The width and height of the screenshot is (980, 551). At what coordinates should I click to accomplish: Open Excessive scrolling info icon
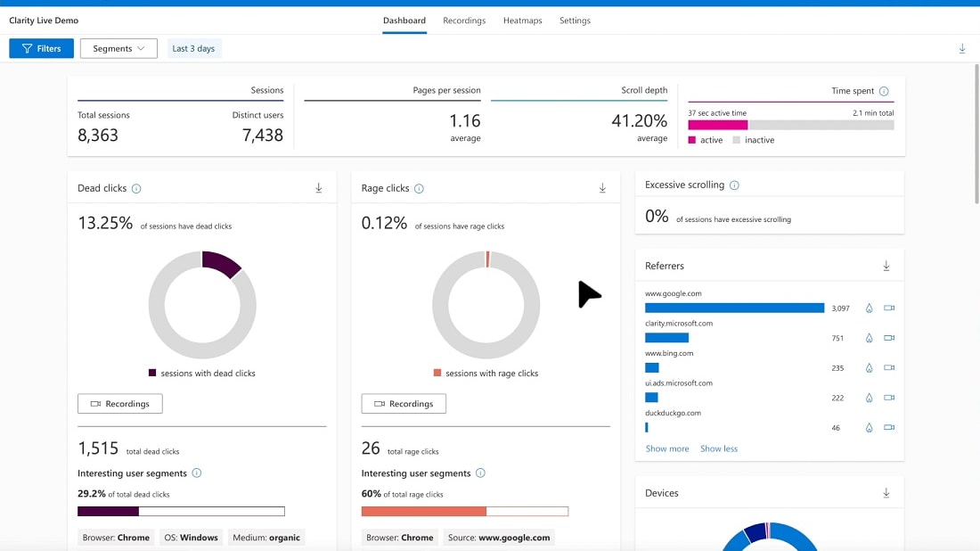coord(734,185)
